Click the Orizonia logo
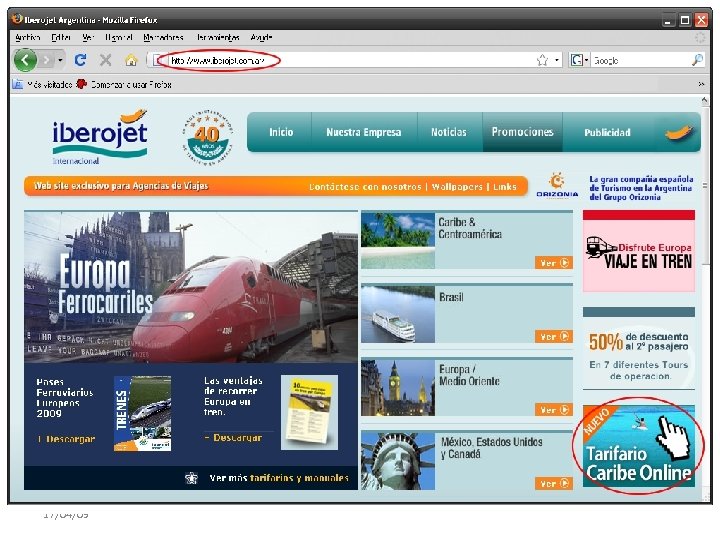This screenshot has width=720, height=540. pyautogui.click(x=557, y=185)
